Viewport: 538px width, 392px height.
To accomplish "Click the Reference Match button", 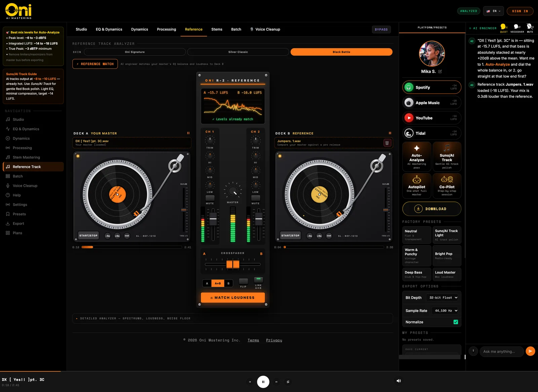I will click(95, 64).
